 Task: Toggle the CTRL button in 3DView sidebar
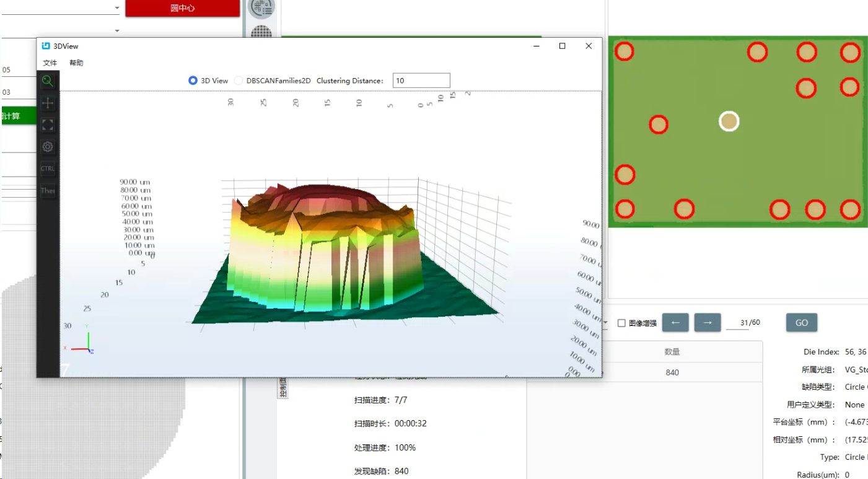(x=48, y=169)
